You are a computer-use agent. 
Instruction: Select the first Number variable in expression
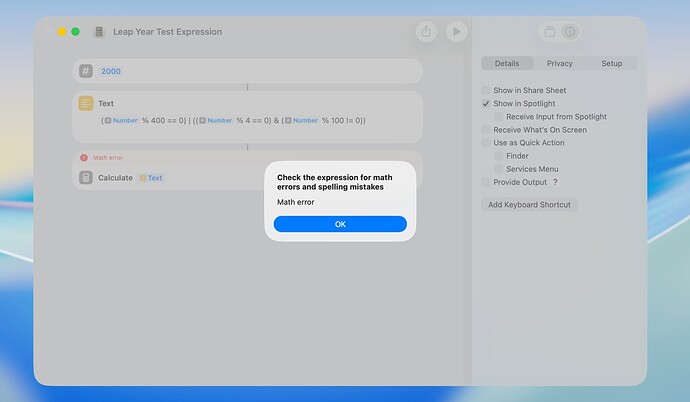(x=121, y=120)
